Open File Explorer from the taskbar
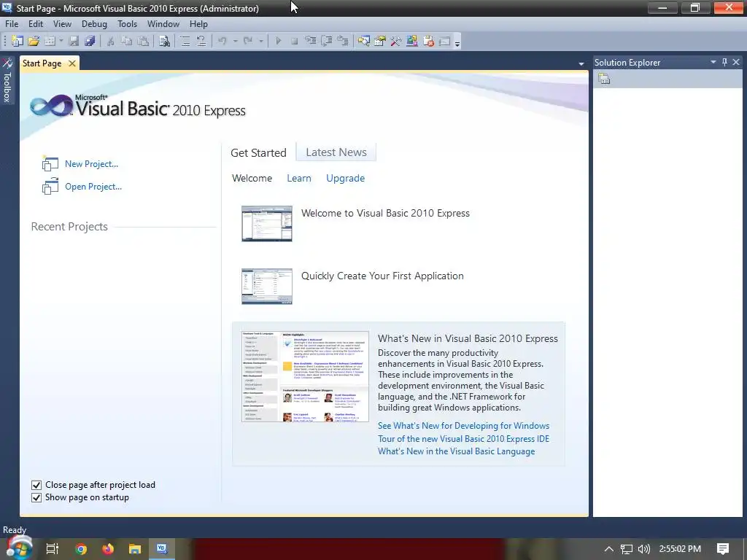 tap(135, 549)
